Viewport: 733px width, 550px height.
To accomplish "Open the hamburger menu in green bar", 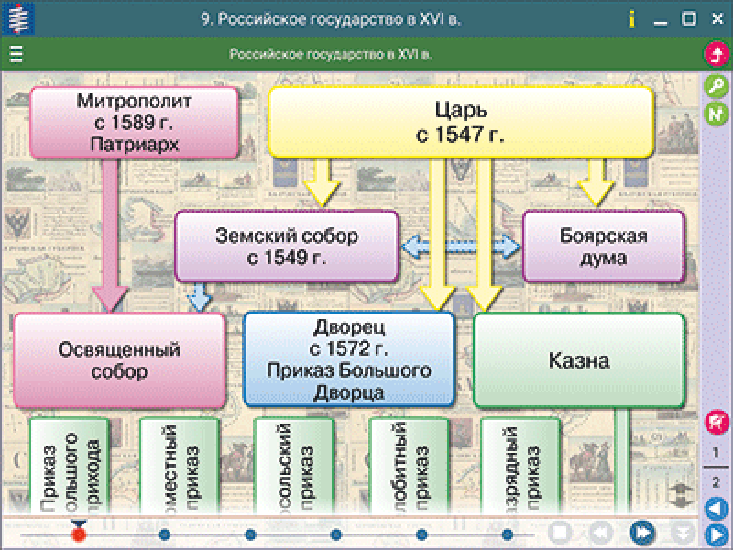I will pyautogui.click(x=16, y=54).
